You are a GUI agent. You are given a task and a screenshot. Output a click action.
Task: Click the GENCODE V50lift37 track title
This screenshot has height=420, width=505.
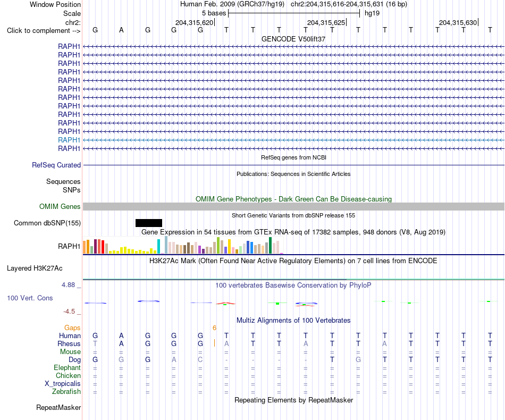293,39
